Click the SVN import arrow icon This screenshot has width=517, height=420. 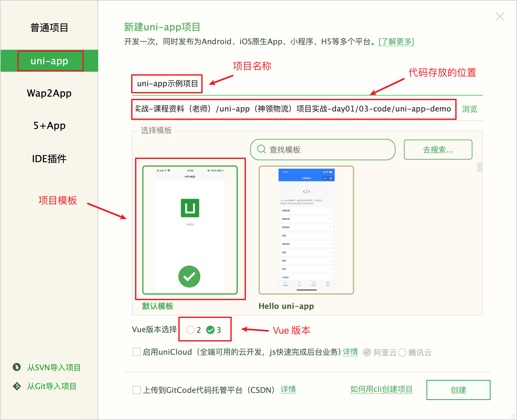tap(16, 367)
